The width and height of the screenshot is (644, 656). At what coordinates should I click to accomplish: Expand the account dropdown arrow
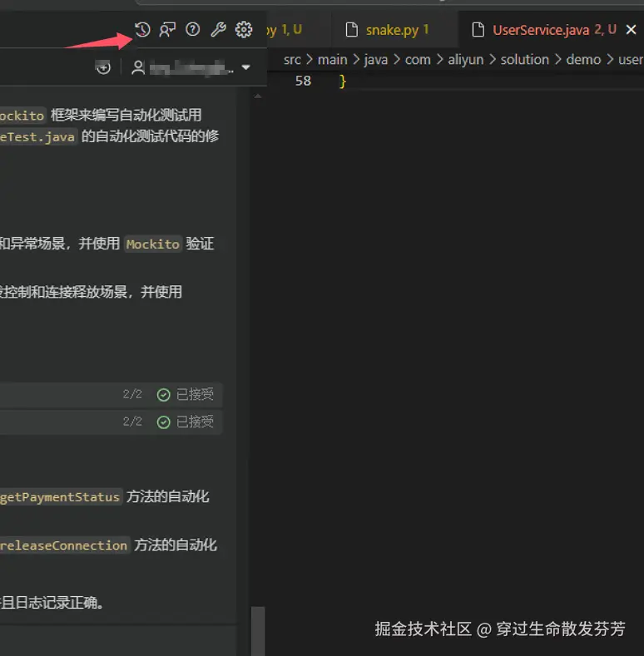coord(246,67)
